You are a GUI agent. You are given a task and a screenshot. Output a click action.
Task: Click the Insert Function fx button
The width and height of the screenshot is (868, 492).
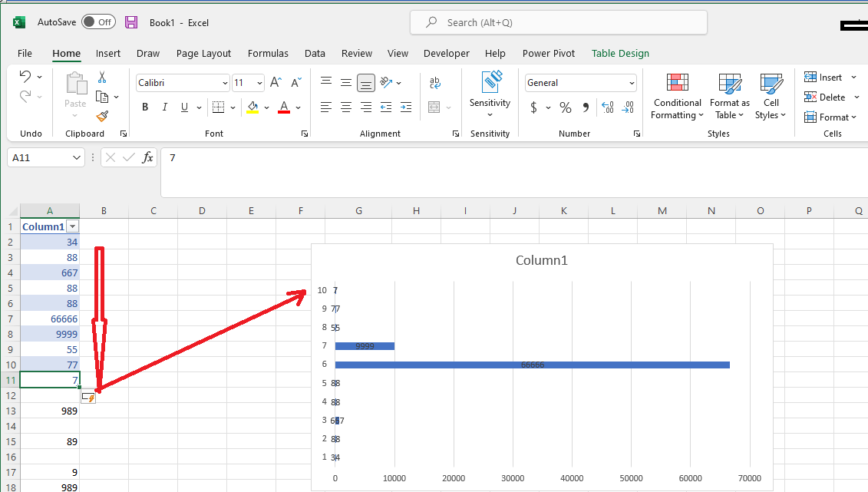pos(147,157)
